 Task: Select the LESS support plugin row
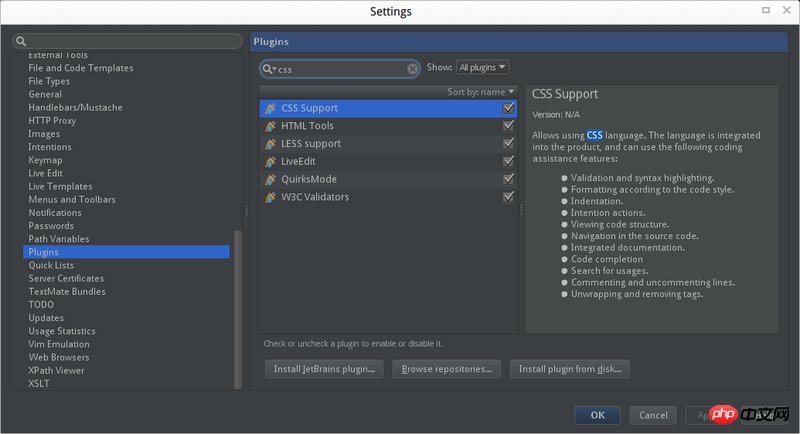pyautogui.click(x=388, y=144)
